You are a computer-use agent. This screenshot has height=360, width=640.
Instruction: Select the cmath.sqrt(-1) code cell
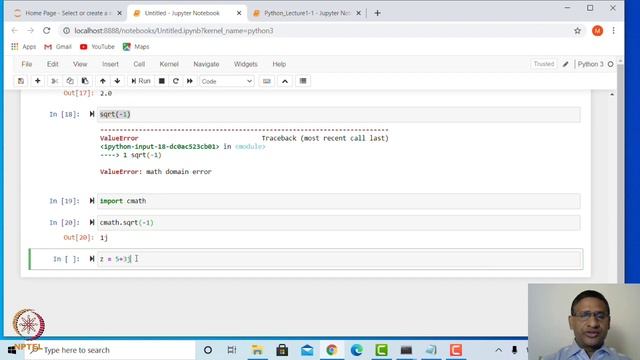coord(339,223)
